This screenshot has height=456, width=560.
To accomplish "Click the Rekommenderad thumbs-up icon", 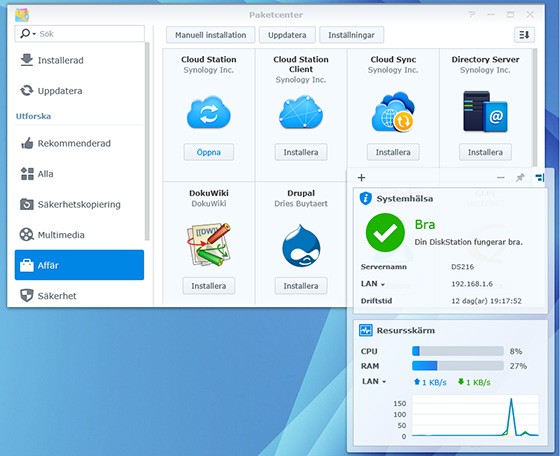I will pyautogui.click(x=27, y=143).
